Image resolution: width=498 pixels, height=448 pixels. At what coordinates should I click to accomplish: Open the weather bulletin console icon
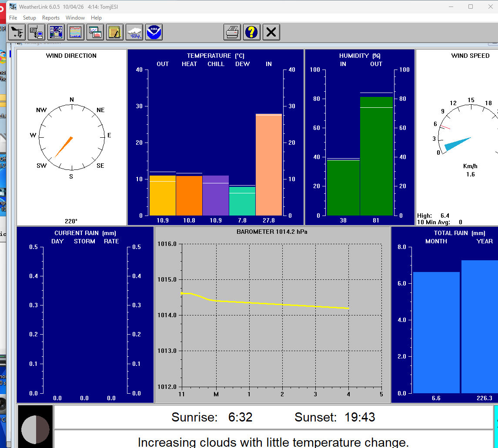tap(56, 32)
